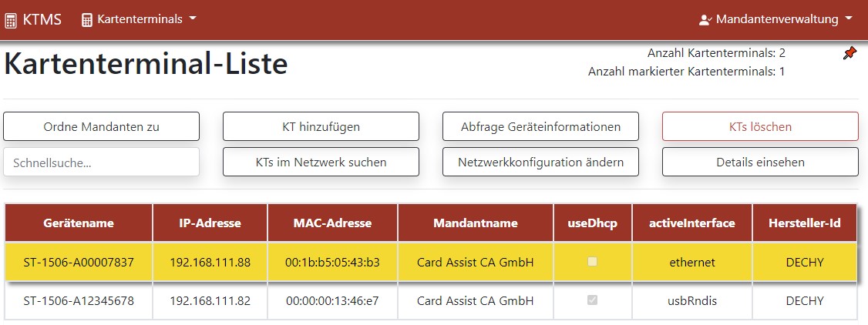Toggle useDhcp checkbox for ST-1506-A00007837

592,263
